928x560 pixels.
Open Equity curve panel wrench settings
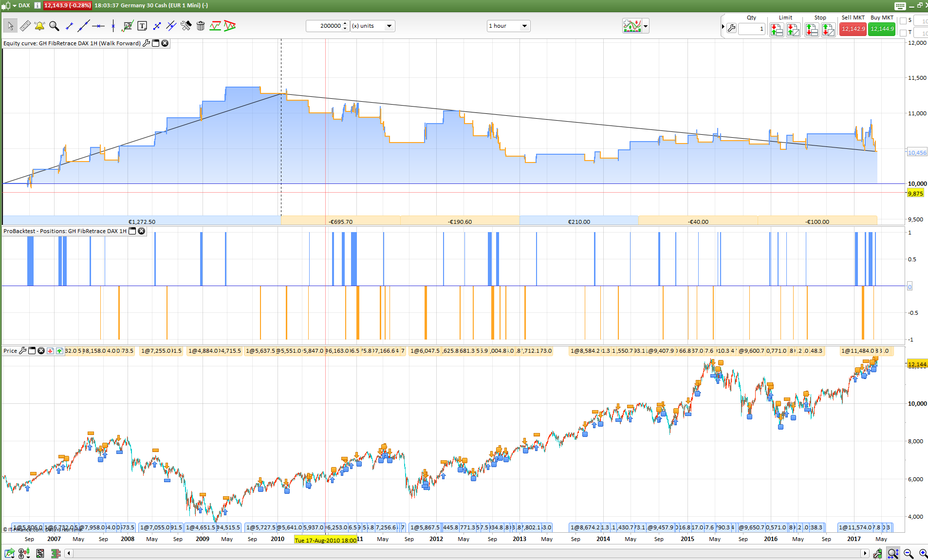pos(146,43)
